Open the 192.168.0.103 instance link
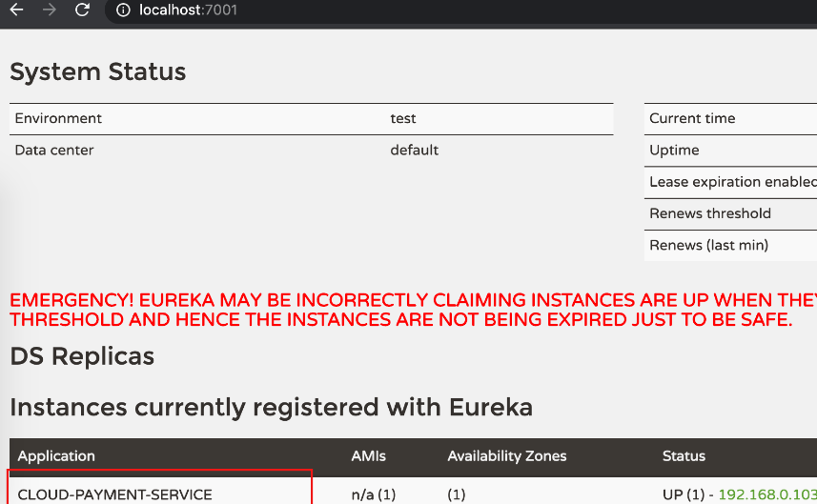817x504 pixels. coord(767,494)
